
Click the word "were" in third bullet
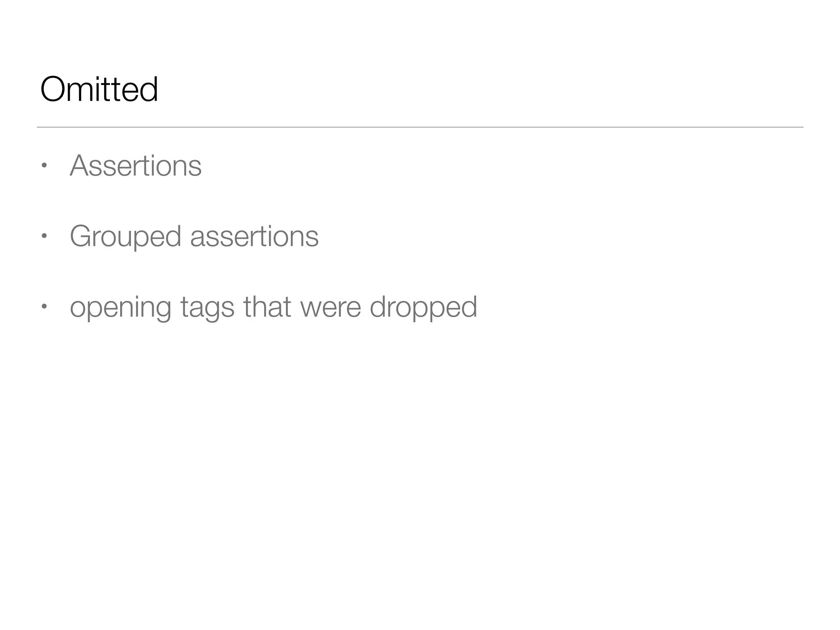click(x=331, y=307)
